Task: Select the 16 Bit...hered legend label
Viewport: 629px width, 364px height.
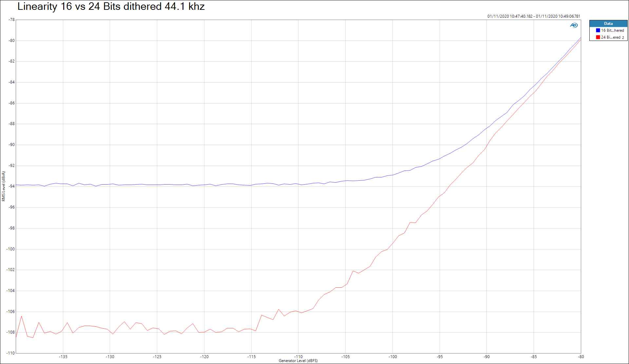Action: tap(612, 30)
